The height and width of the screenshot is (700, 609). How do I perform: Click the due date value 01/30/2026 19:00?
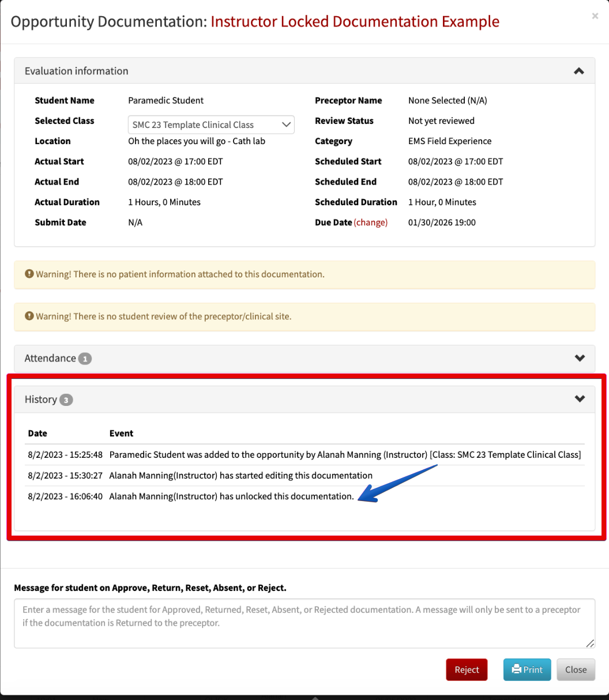(442, 223)
